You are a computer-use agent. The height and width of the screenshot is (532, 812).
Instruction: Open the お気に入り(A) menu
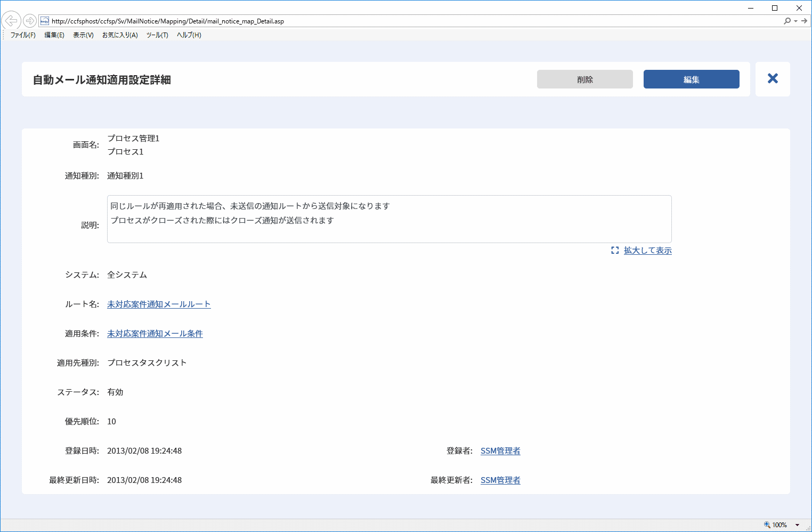[120, 35]
